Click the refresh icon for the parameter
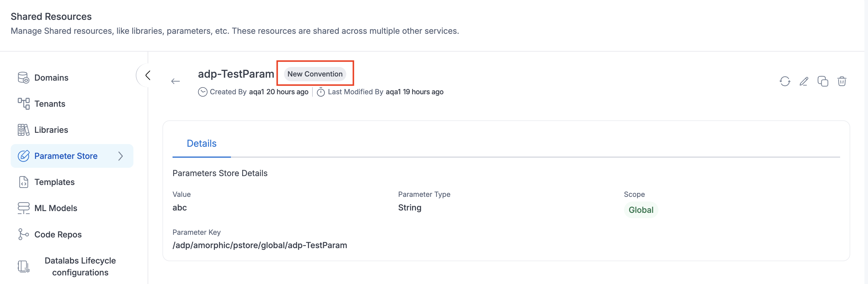868x284 pixels. [x=785, y=81]
